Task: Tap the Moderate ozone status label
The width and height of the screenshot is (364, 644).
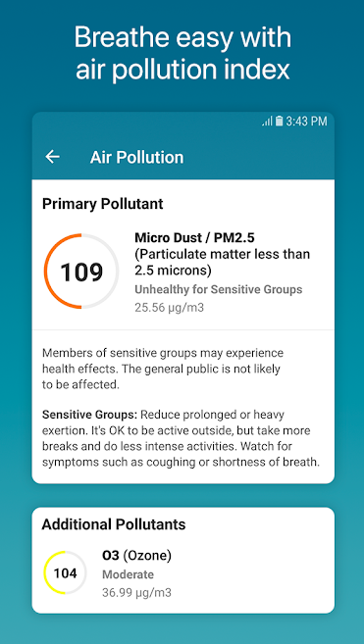Action: pyautogui.click(x=128, y=574)
